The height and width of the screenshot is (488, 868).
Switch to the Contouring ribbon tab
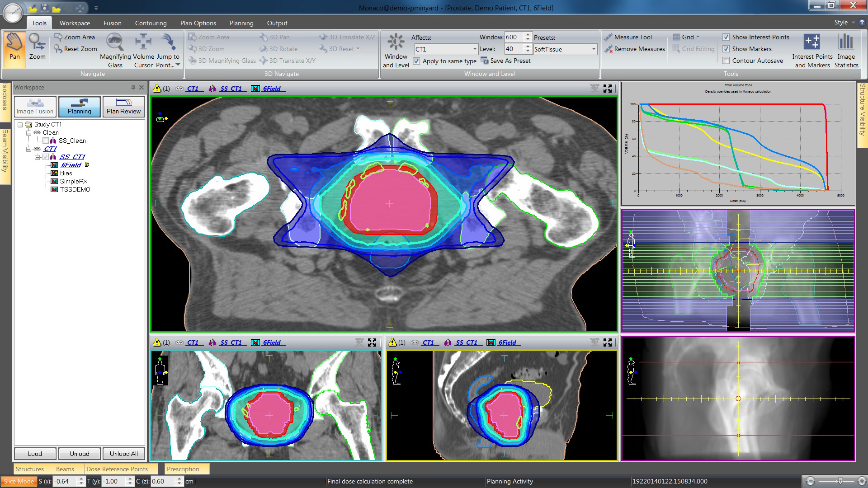click(x=151, y=23)
